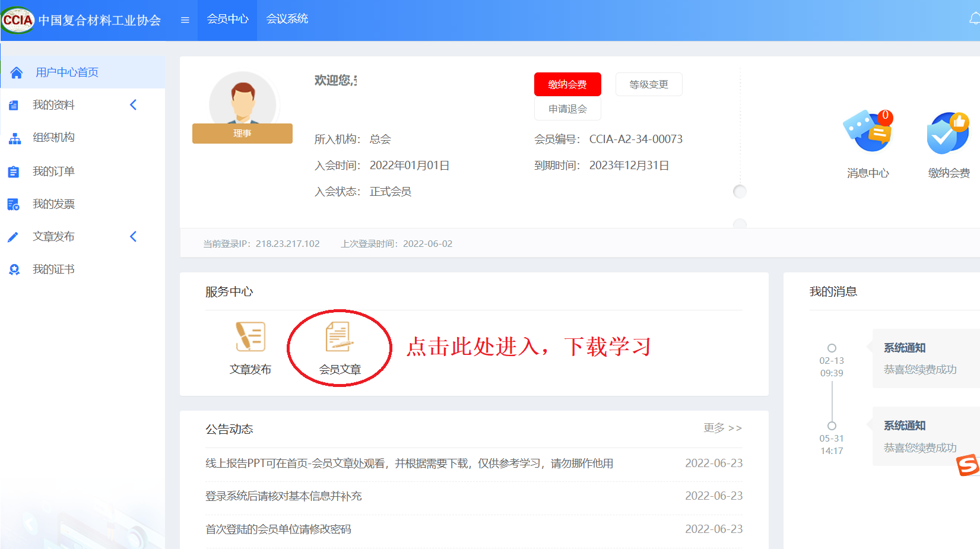Screen dimensions: 980x549
Task: Select the 会员文章 circled document icon
Action: point(338,338)
